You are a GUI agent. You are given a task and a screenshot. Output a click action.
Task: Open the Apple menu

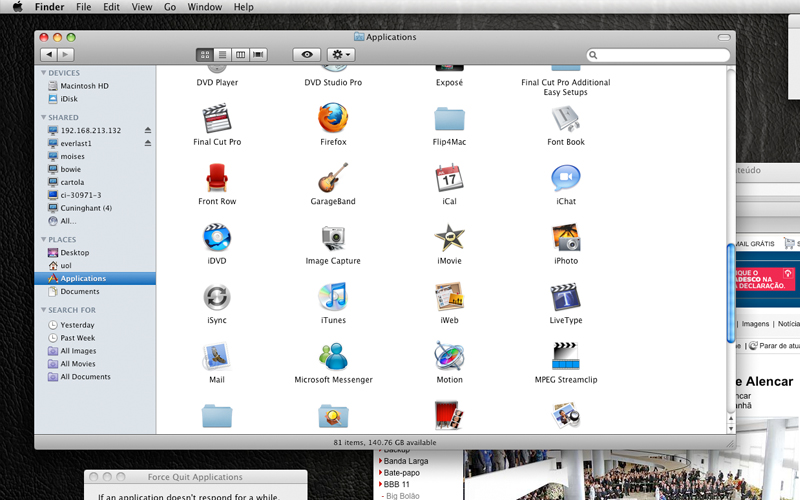coord(17,7)
